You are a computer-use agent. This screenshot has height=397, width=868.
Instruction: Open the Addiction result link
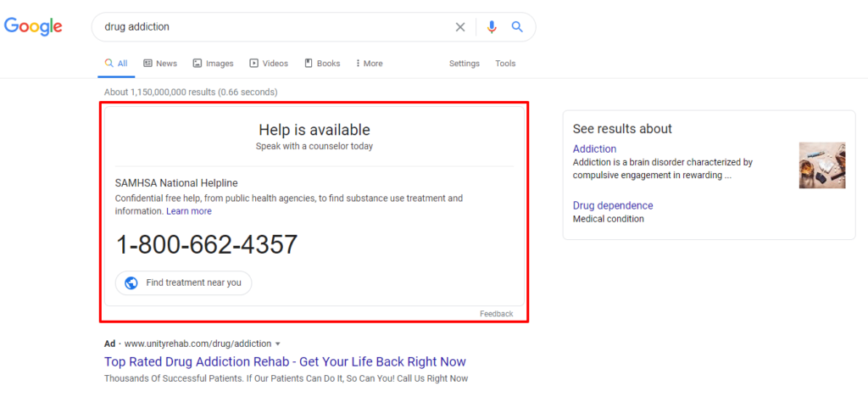click(594, 149)
